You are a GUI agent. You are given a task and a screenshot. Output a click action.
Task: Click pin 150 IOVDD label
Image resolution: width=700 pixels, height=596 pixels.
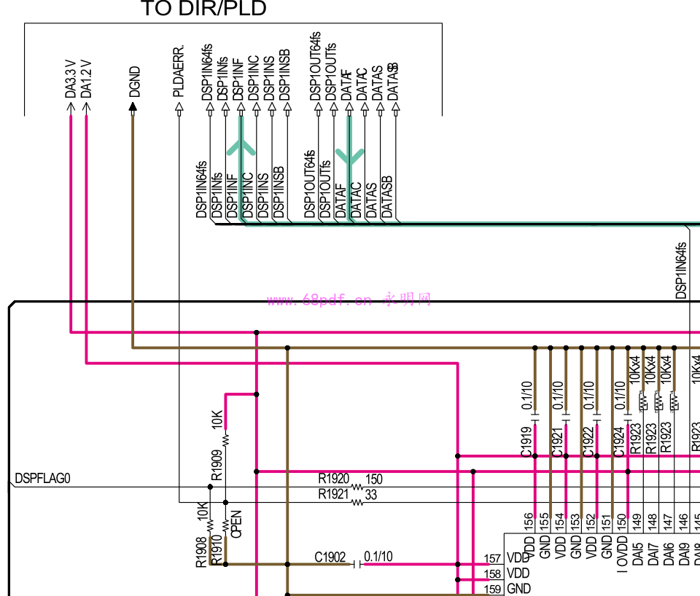622,554
